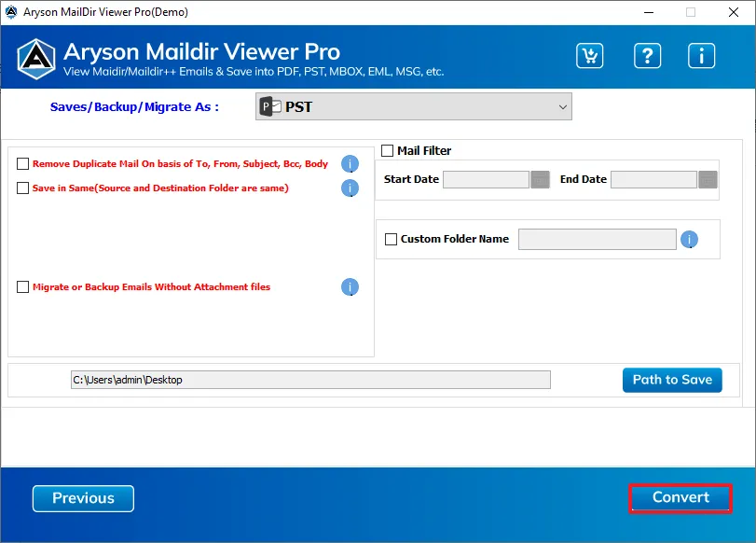Click the Path to Save button
This screenshot has height=543, width=756.
(x=672, y=380)
